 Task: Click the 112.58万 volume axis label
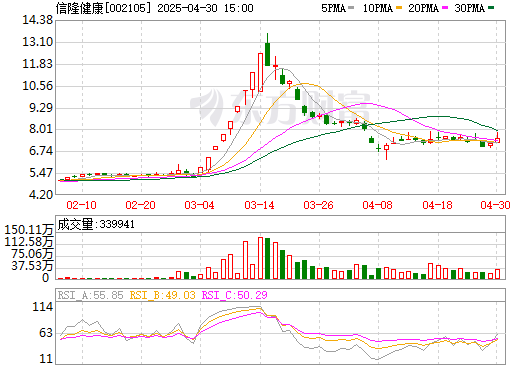(29, 242)
